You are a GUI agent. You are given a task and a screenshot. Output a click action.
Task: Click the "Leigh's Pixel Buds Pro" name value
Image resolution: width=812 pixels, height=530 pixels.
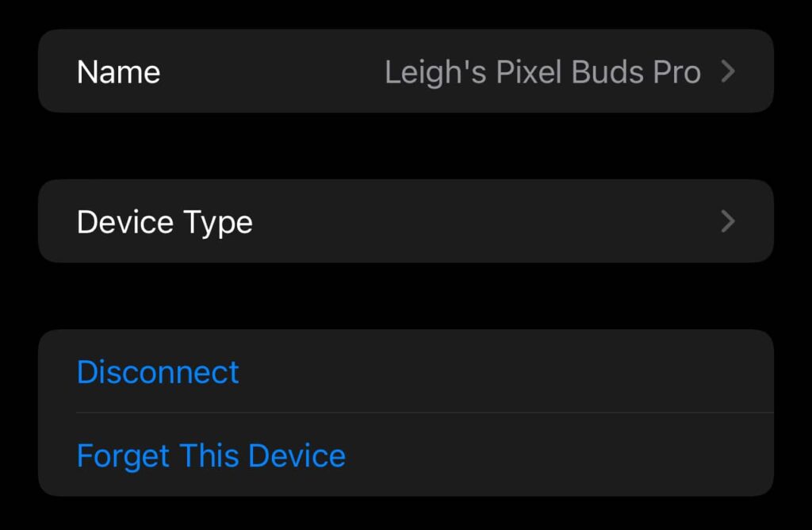click(542, 72)
